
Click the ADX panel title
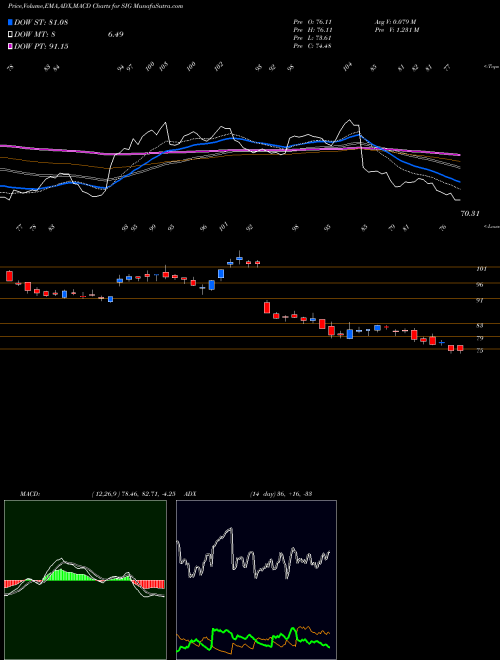(x=191, y=494)
